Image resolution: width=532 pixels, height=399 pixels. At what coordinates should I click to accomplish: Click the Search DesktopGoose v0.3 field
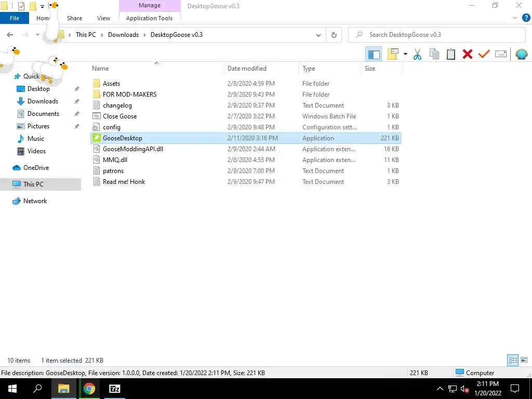tap(436, 35)
